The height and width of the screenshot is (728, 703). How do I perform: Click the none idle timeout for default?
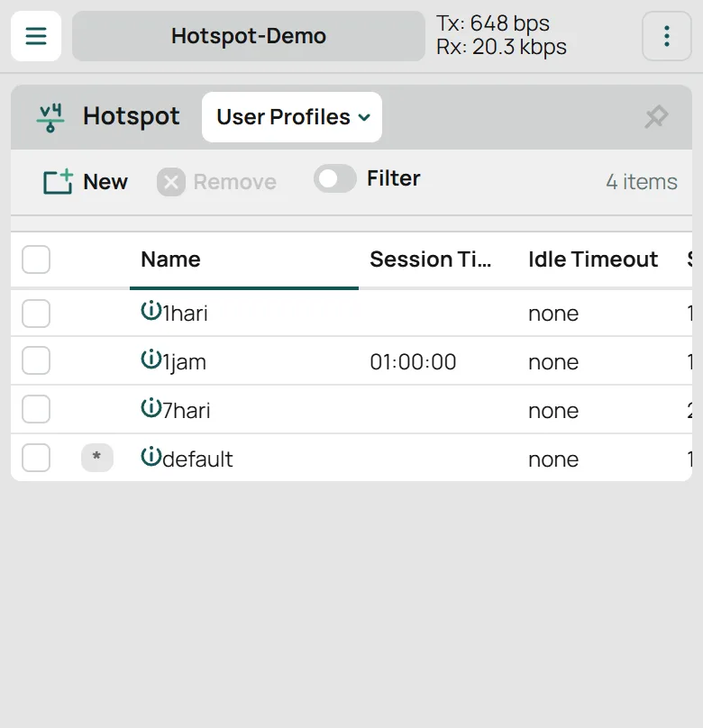point(553,460)
